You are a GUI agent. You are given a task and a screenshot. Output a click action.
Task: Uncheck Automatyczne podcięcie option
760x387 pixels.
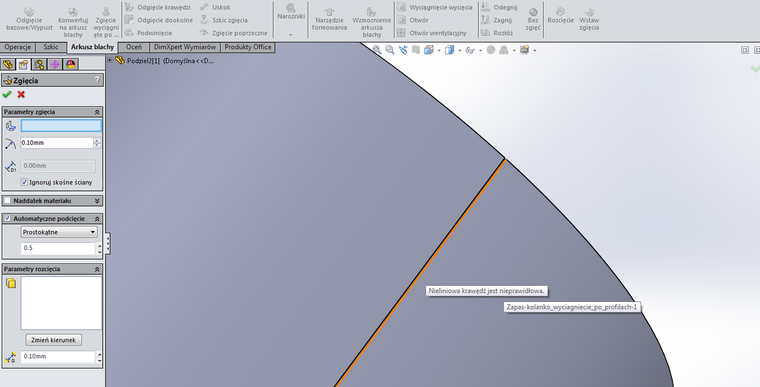point(7,219)
